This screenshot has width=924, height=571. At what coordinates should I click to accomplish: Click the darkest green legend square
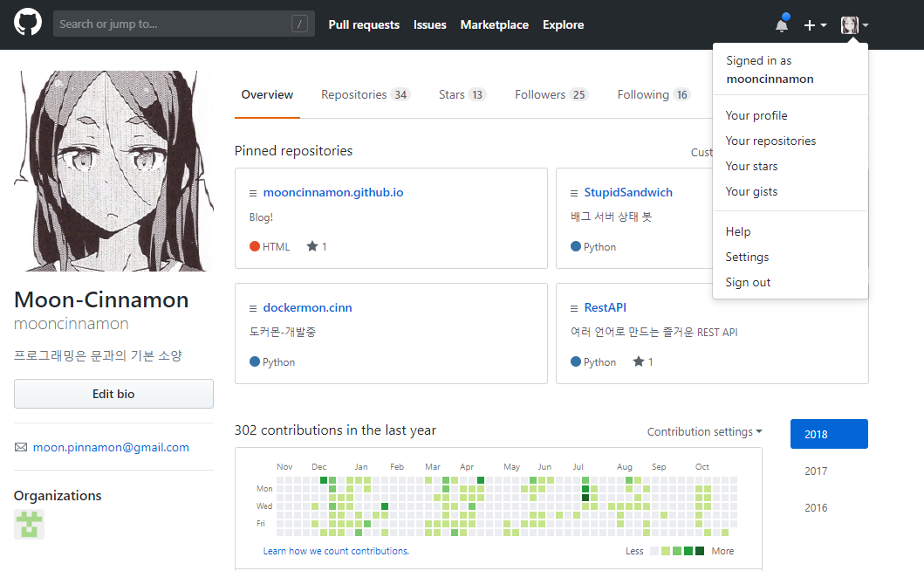(699, 551)
